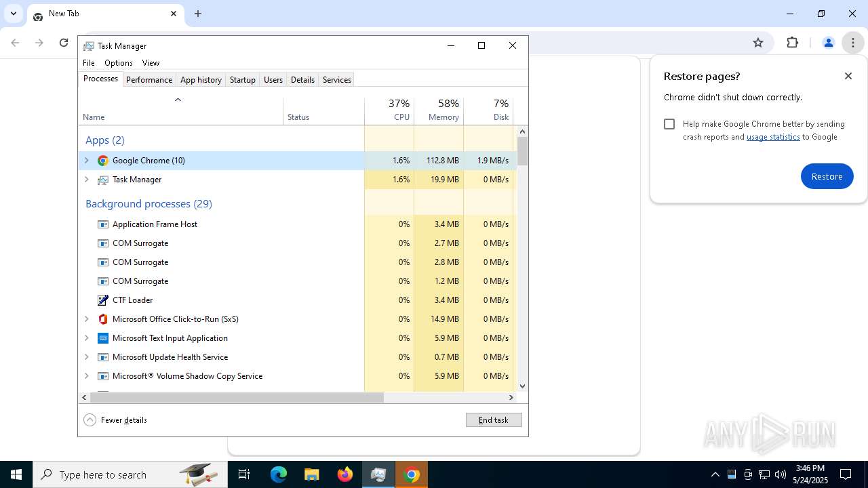Bookmark this page with the star icon
Image resolution: width=868 pixels, height=488 pixels.
pyautogui.click(x=758, y=43)
